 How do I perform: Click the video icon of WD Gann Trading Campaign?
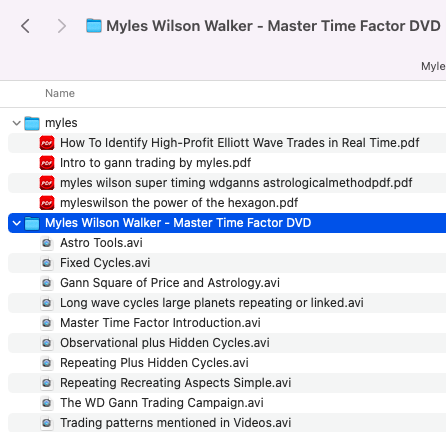(47, 403)
